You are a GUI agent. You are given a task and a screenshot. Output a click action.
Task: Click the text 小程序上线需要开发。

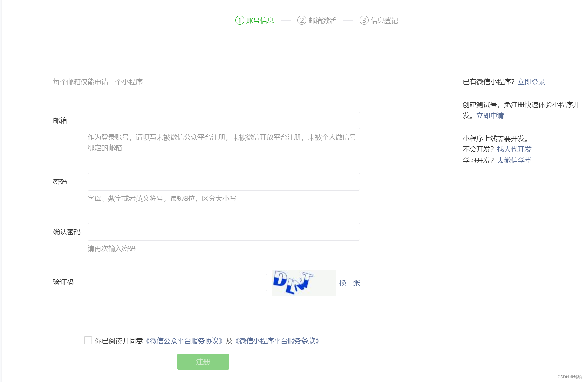click(x=496, y=139)
